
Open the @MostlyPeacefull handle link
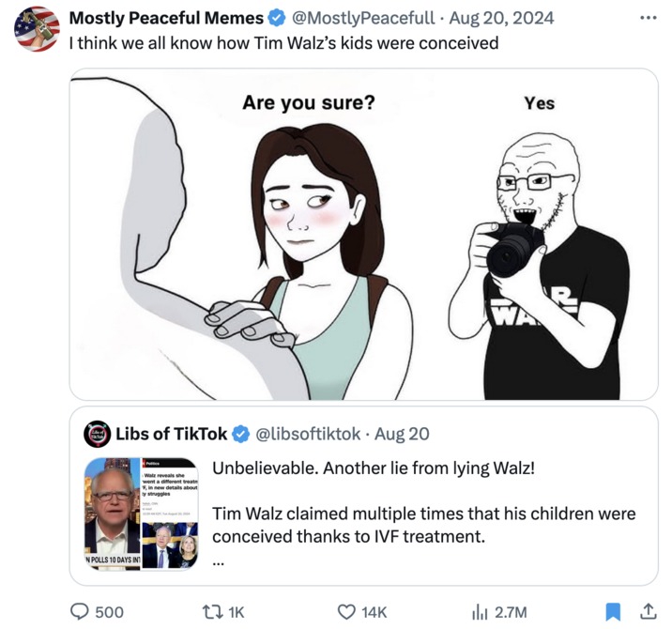[x=363, y=18]
